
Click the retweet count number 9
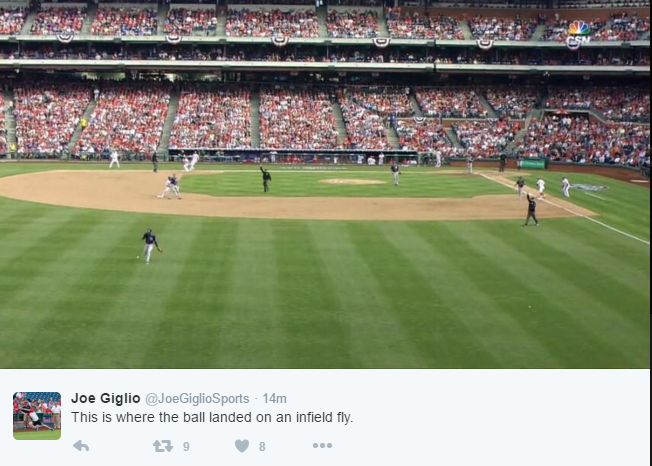click(186, 447)
